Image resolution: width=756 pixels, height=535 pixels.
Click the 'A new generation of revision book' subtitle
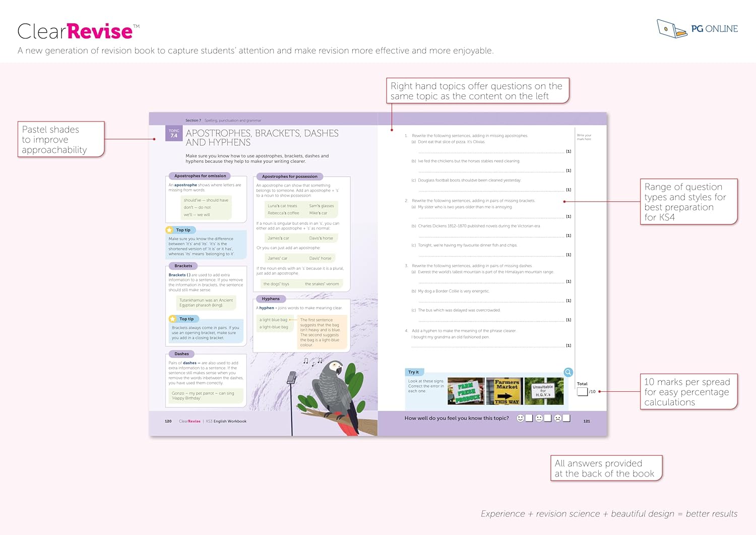256,50
